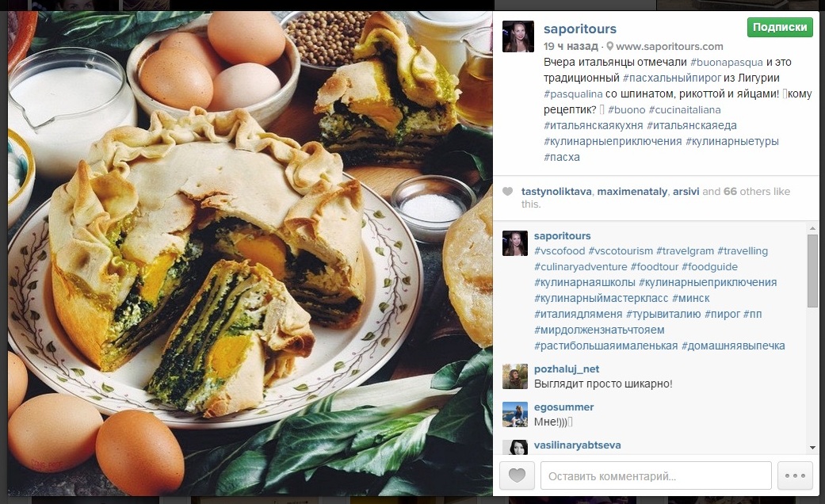Click saporitours avatar in comments list
The image size is (825, 504).
(x=514, y=243)
